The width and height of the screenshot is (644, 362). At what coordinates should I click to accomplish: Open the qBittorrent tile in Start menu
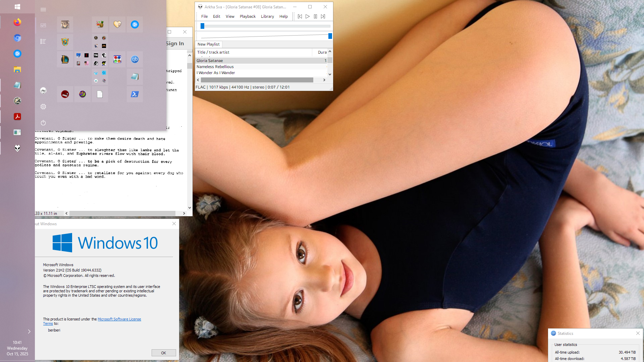coord(135,59)
